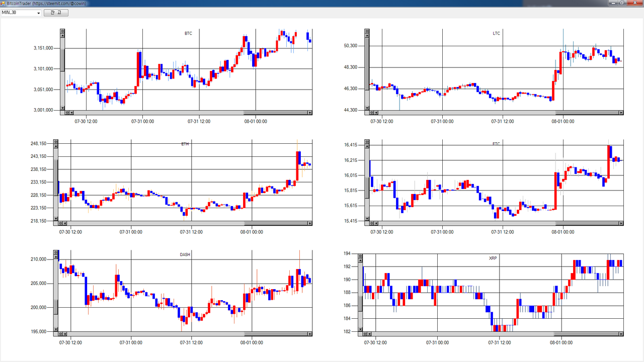Click the 210,000 price axis label
The height and width of the screenshot is (362, 644).
[38, 259]
